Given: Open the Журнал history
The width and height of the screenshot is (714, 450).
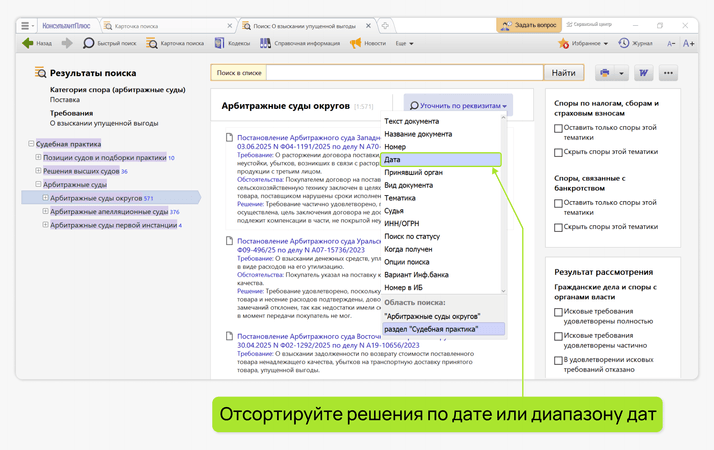Looking at the screenshot, I should 635,43.
